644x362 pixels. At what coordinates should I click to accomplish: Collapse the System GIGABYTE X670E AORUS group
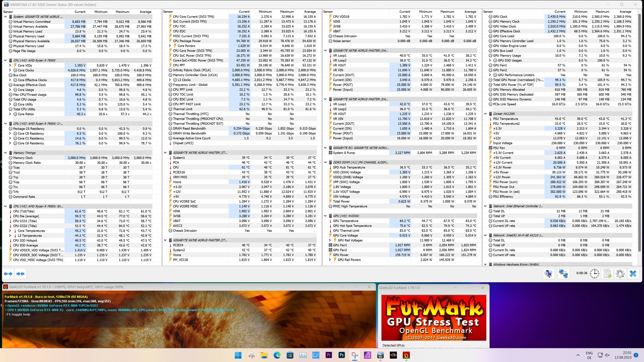(x=5, y=17)
